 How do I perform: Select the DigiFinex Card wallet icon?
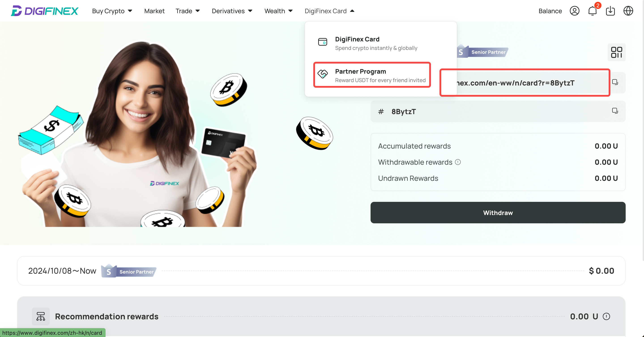tap(322, 42)
